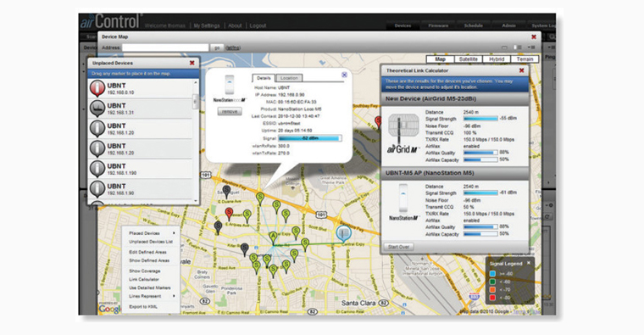The width and height of the screenshot is (644, 335).
Task: Click the remove button in device popup
Action: pyautogui.click(x=230, y=111)
